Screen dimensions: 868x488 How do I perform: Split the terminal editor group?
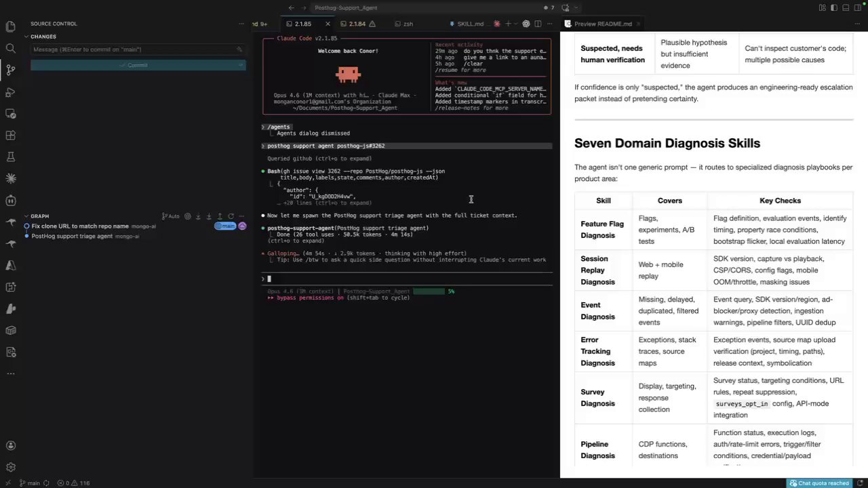[538, 24]
